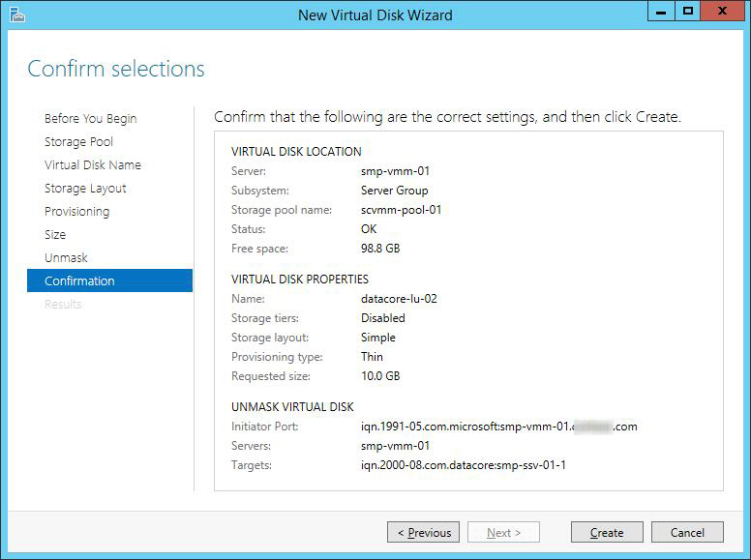The height and width of the screenshot is (560, 751).
Task: Select the highlighted Confirmation step
Action: pos(79,280)
